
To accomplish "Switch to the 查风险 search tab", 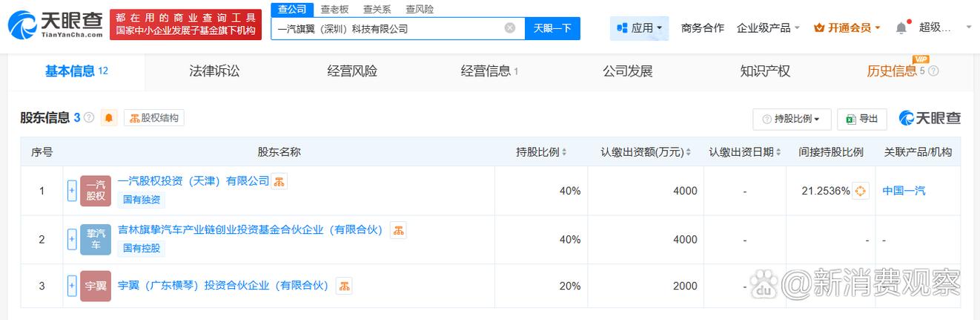I will [420, 9].
